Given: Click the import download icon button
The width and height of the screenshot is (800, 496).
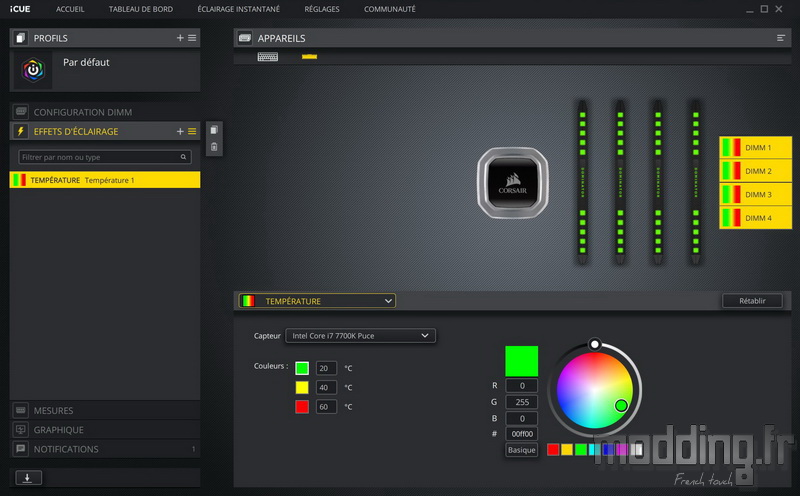Looking at the screenshot, I should [x=28, y=478].
